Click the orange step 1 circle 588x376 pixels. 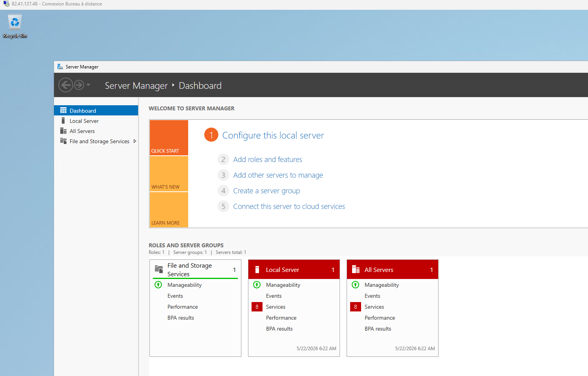[211, 135]
